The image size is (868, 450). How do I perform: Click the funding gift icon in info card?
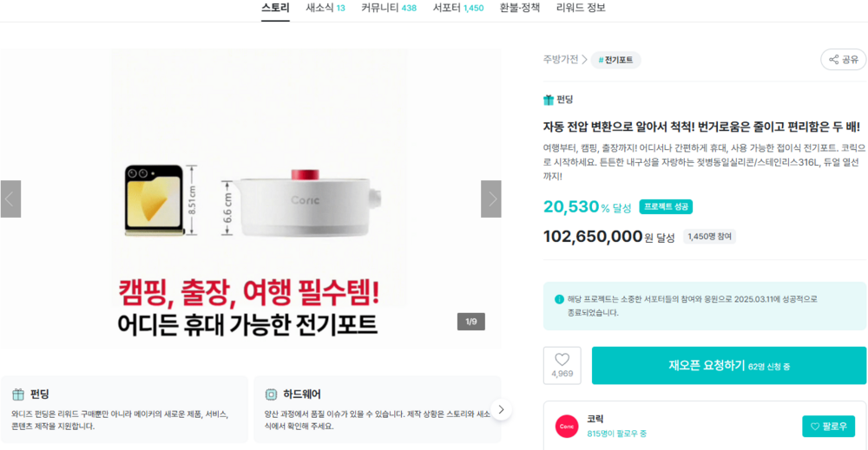[18, 395]
